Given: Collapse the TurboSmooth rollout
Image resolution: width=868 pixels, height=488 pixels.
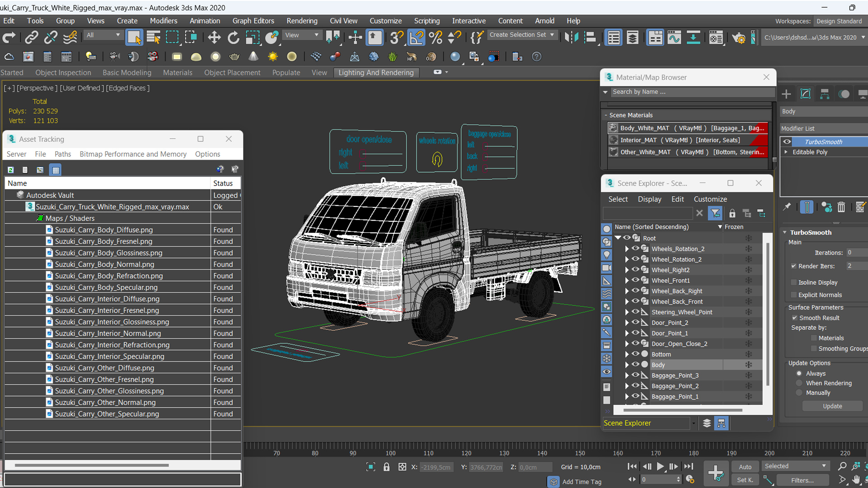Looking at the screenshot, I should 785,232.
